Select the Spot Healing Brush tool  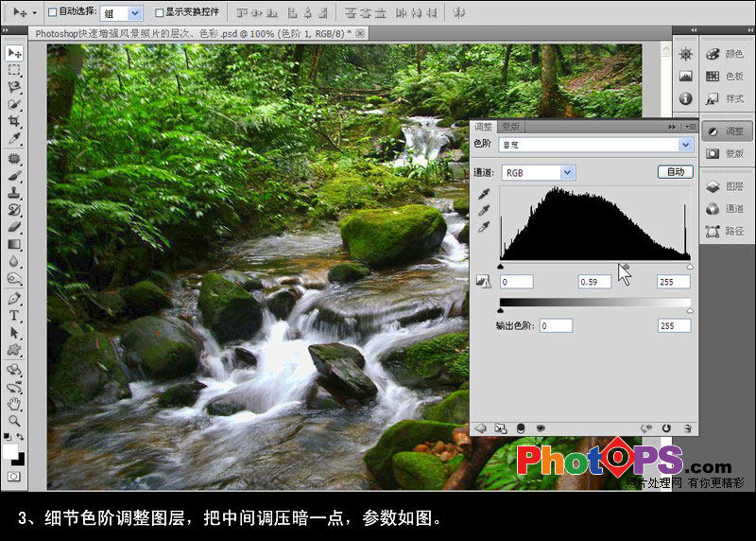coord(14,158)
